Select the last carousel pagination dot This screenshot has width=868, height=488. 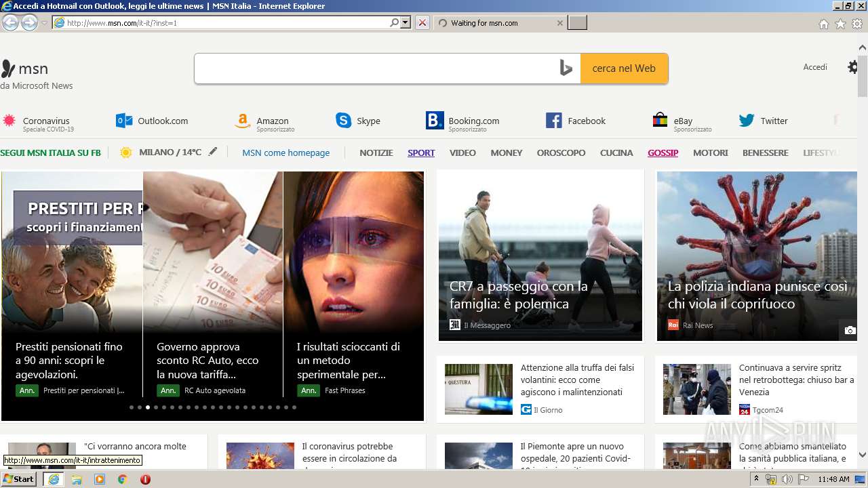click(x=294, y=407)
